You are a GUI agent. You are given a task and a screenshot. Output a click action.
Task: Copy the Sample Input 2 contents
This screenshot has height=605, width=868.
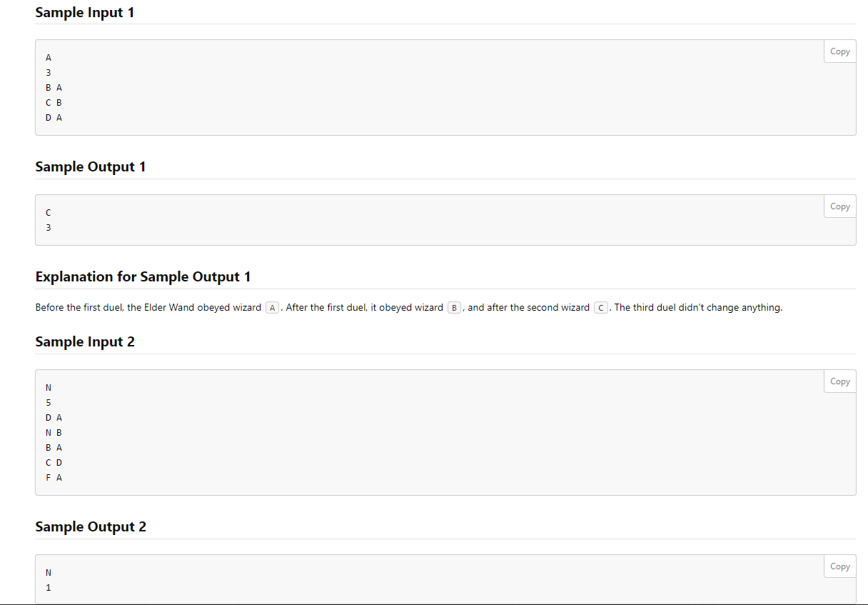tap(840, 381)
